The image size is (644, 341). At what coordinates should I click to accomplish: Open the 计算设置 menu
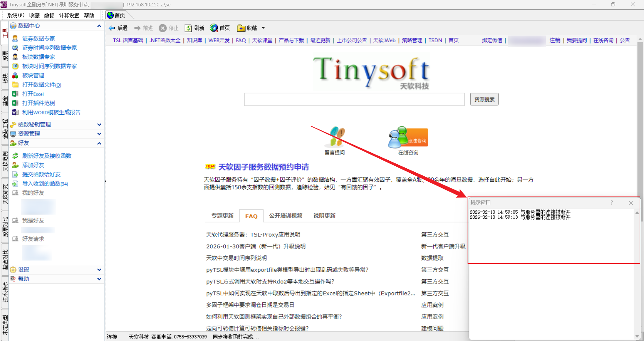tap(69, 15)
